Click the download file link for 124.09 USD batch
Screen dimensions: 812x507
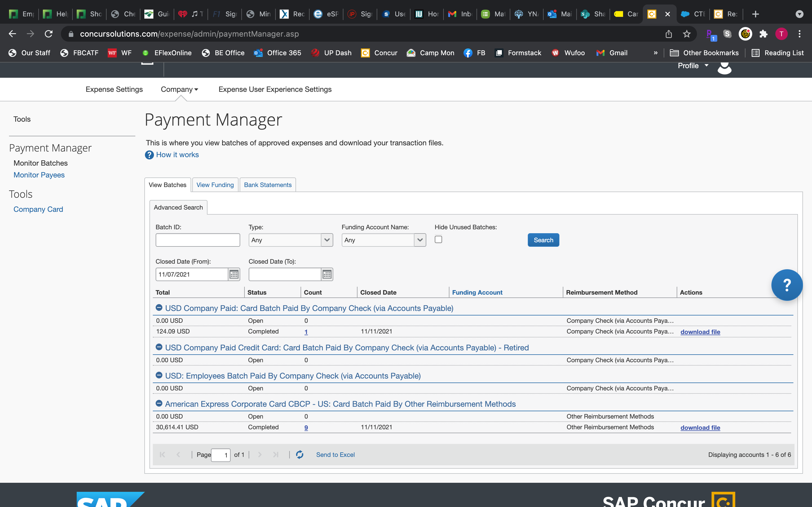[700, 332]
